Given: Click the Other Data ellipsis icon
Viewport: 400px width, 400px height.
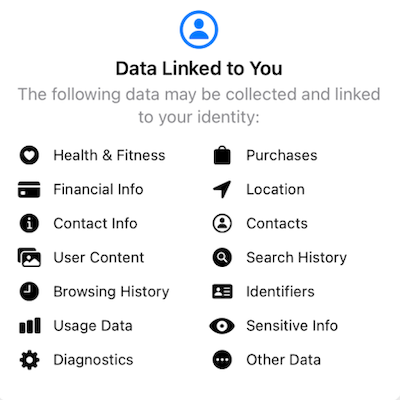Looking at the screenshot, I should (x=222, y=360).
